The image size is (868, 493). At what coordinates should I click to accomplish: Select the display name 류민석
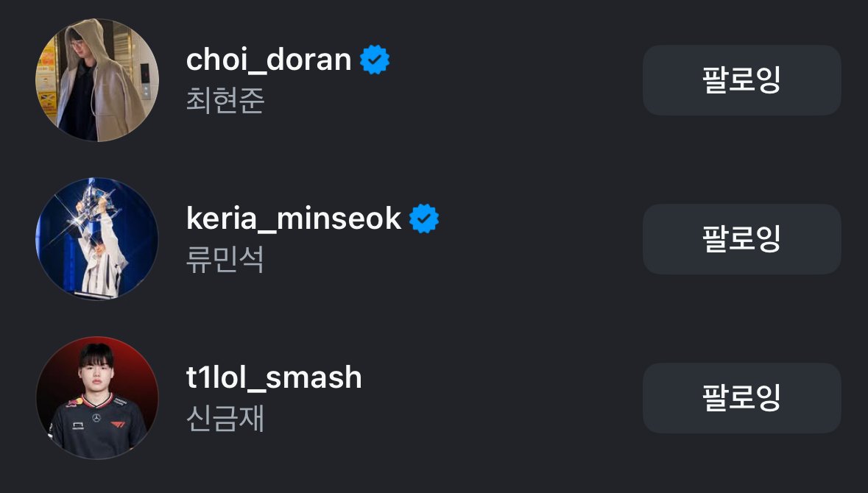225,260
